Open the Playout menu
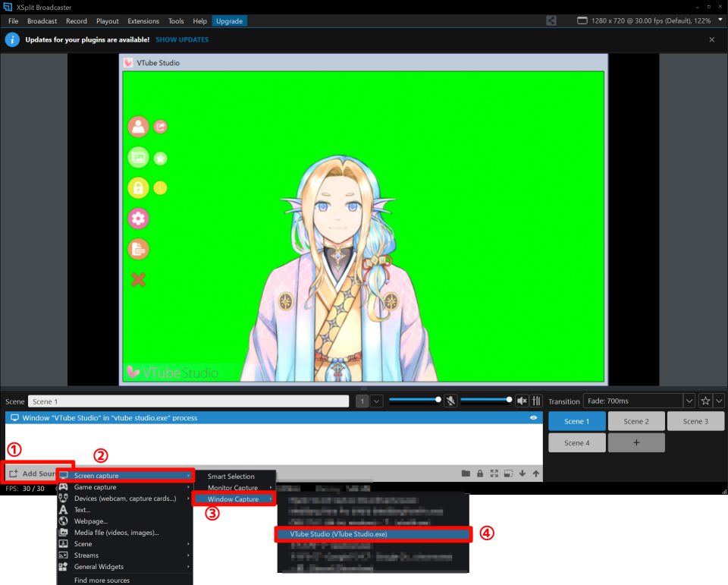 click(107, 21)
